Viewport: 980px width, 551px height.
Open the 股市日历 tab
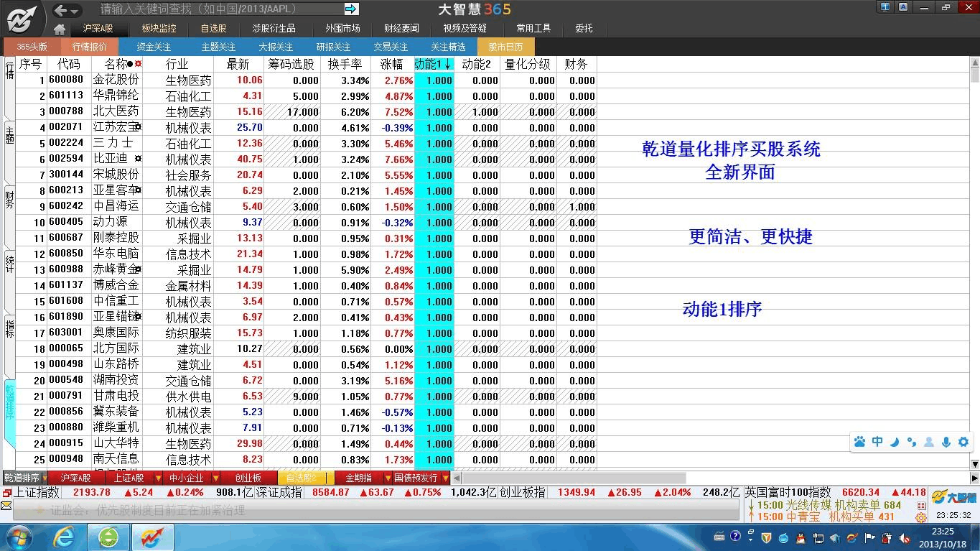(x=505, y=47)
